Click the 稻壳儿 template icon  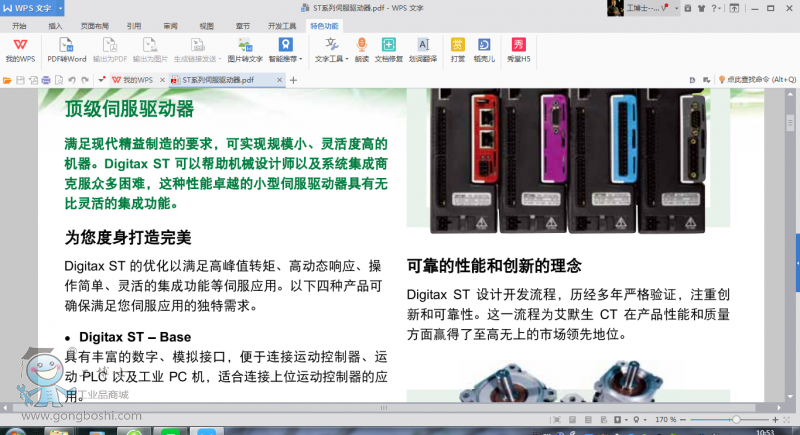point(484,50)
